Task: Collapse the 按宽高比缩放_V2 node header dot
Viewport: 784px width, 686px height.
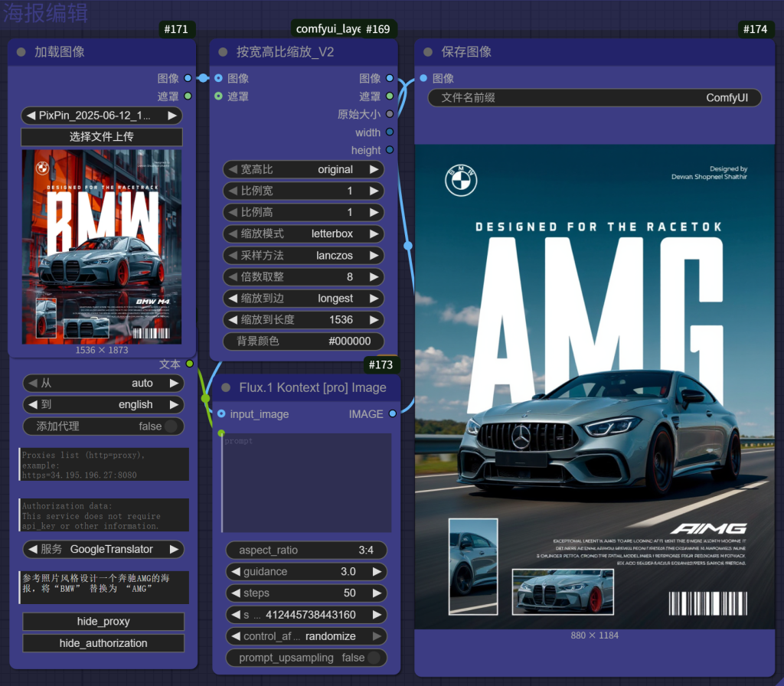Action: point(224,52)
